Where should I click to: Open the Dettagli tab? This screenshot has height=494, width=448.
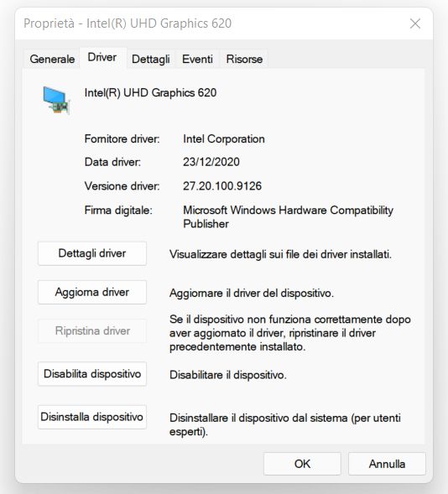(x=151, y=59)
